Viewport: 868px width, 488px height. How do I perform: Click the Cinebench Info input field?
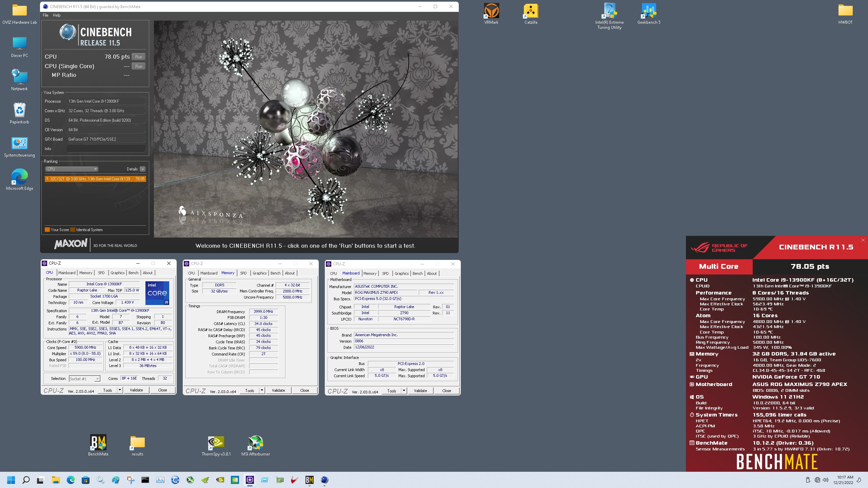click(x=106, y=149)
